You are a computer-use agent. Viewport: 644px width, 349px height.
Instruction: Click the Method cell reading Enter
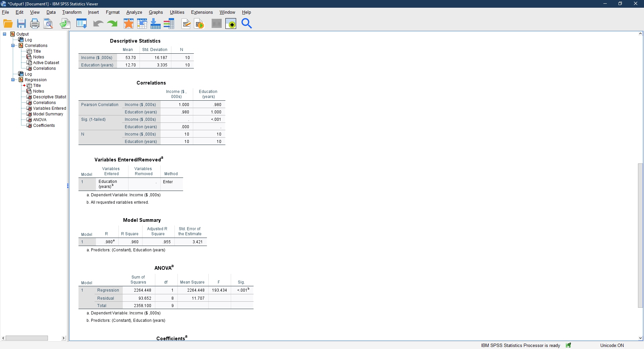(168, 182)
